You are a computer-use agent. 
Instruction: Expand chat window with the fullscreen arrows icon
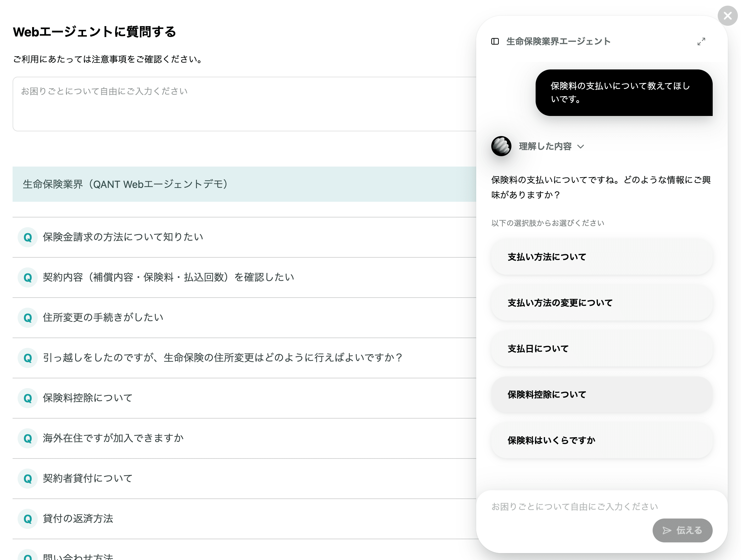pos(701,41)
